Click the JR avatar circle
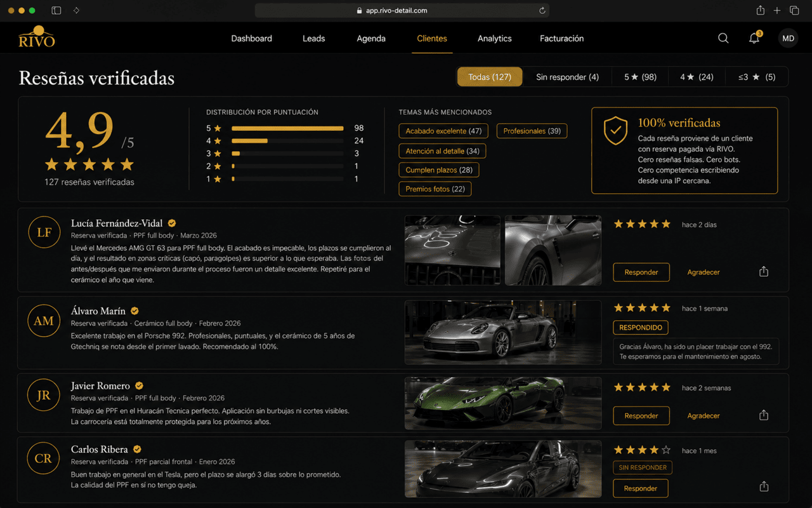 pyautogui.click(x=44, y=396)
